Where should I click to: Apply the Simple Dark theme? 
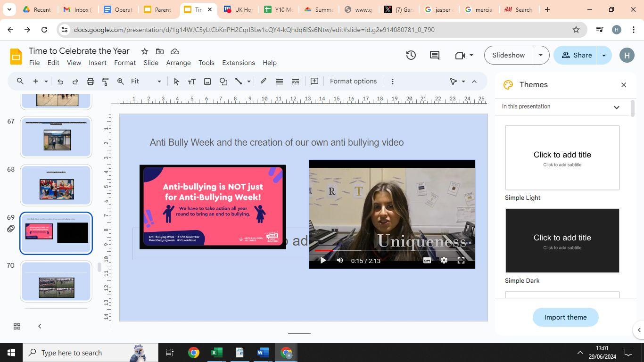click(x=562, y=240)
